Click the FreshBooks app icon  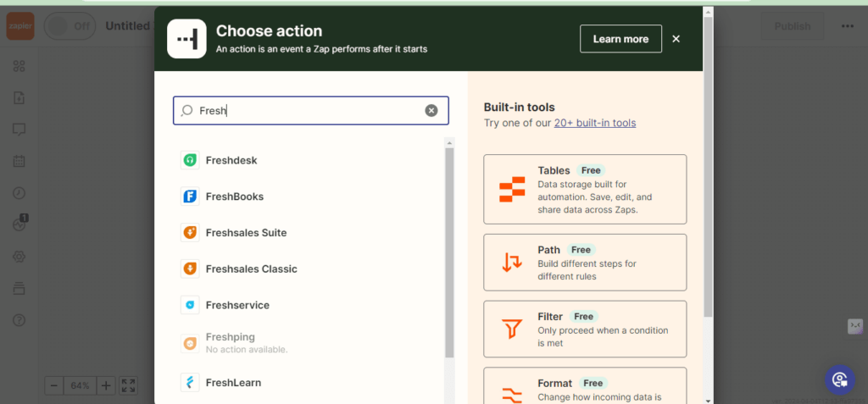pyautogui.click(x=190, y=196)
